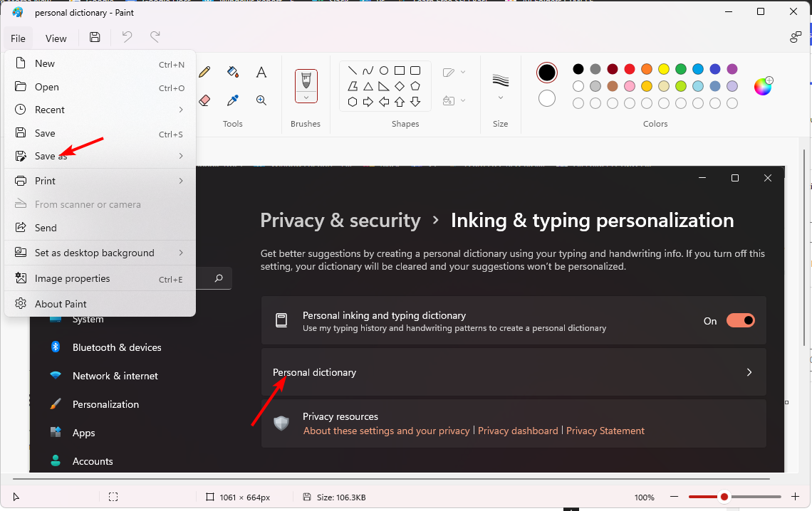812x511 pixels.
Task: Click the Privacy dashboard link
Action: [x=518, y=431]
